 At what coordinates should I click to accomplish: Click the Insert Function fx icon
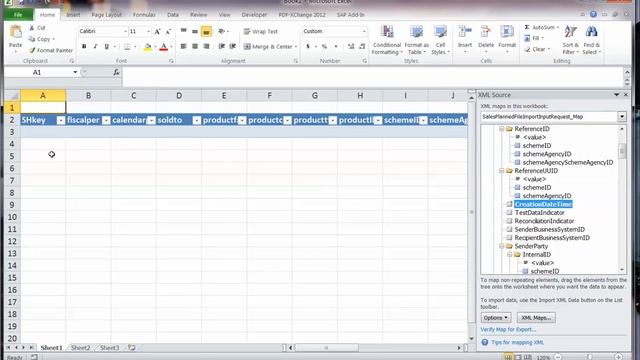point(116,72)
